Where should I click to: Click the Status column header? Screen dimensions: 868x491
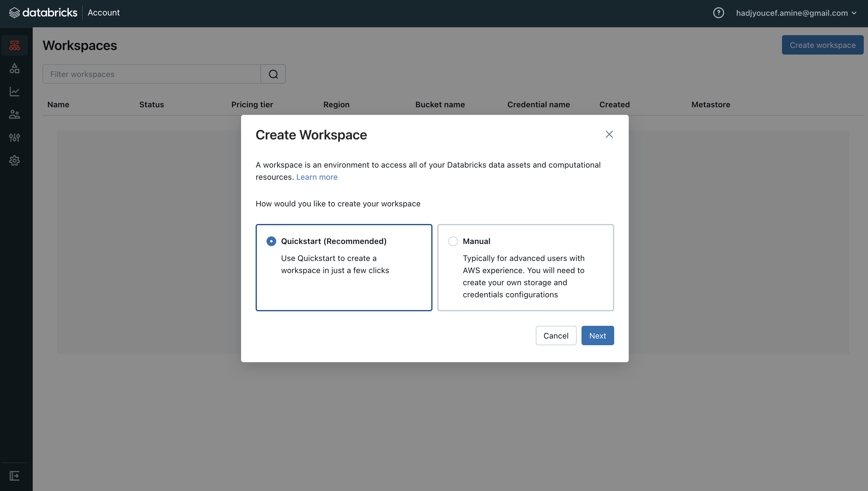click(152, 105)
